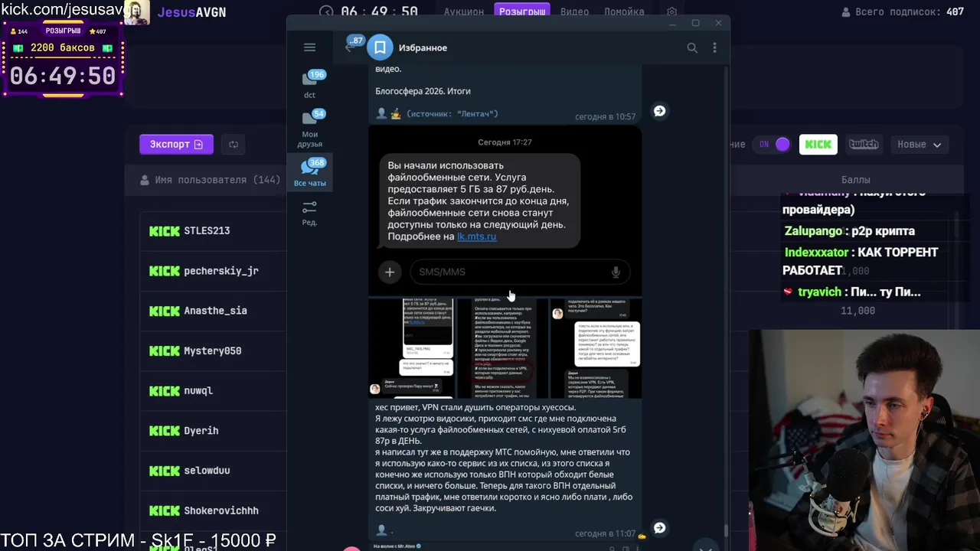Viewport: 980px width, 551px height.
Task: Select user Anasthe_sia in the list
Action: point(214,311)
